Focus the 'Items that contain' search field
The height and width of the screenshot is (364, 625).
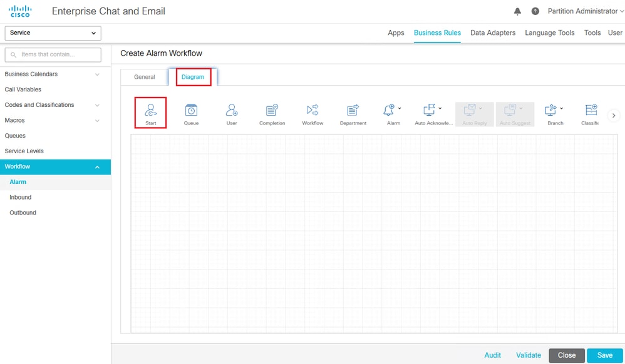53,54
